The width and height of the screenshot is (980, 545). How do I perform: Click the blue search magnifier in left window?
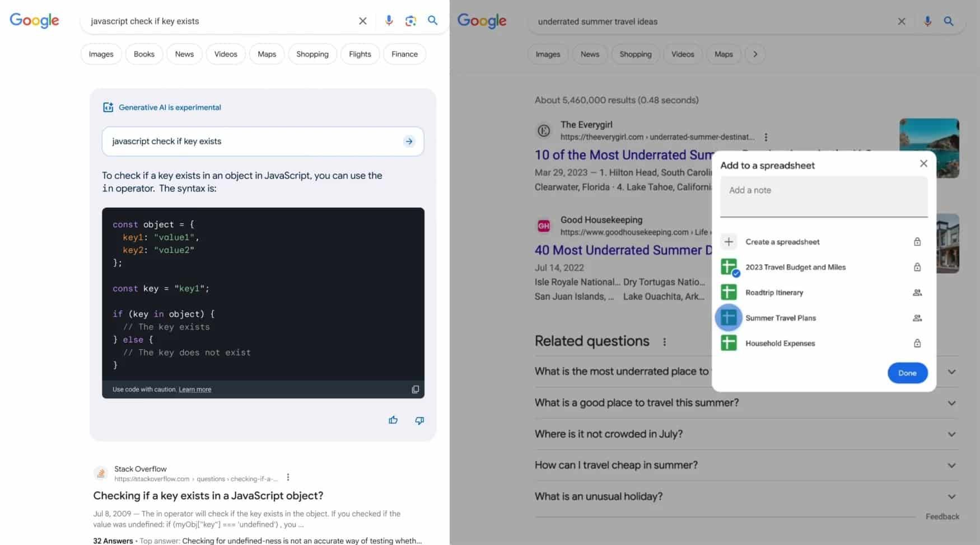432,20
